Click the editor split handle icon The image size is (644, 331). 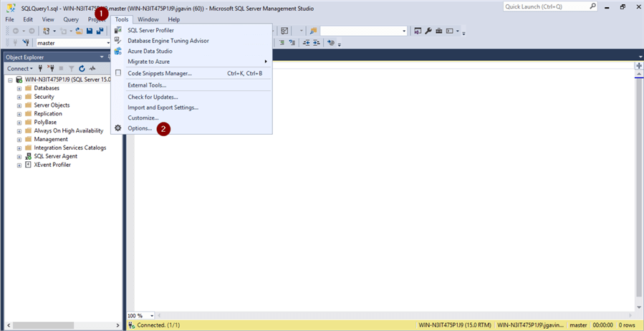pos(639,66)
